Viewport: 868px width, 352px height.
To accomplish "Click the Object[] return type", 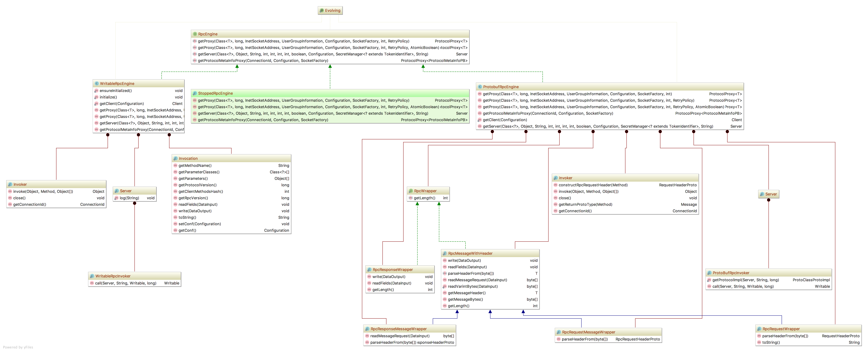I will pos(282,179).
